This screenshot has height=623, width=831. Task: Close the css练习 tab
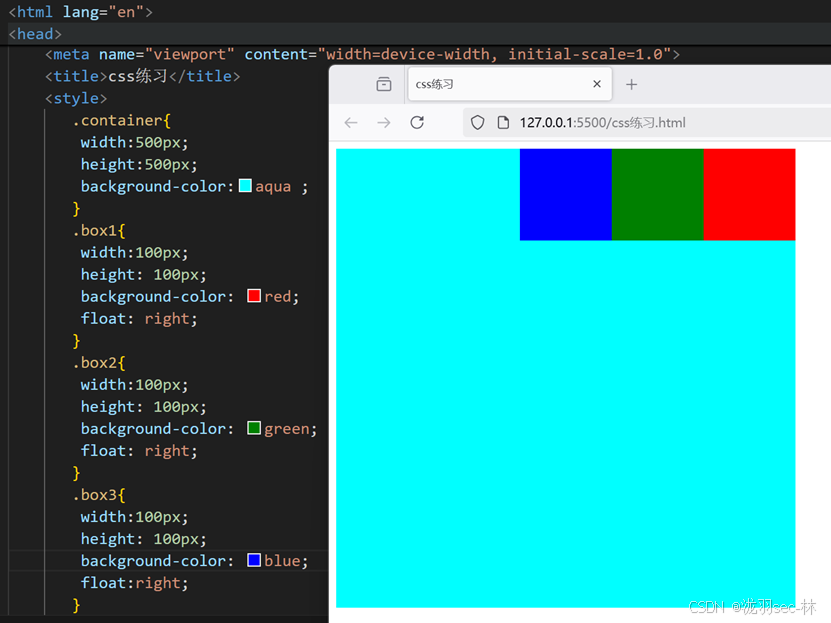pos(597,84)
